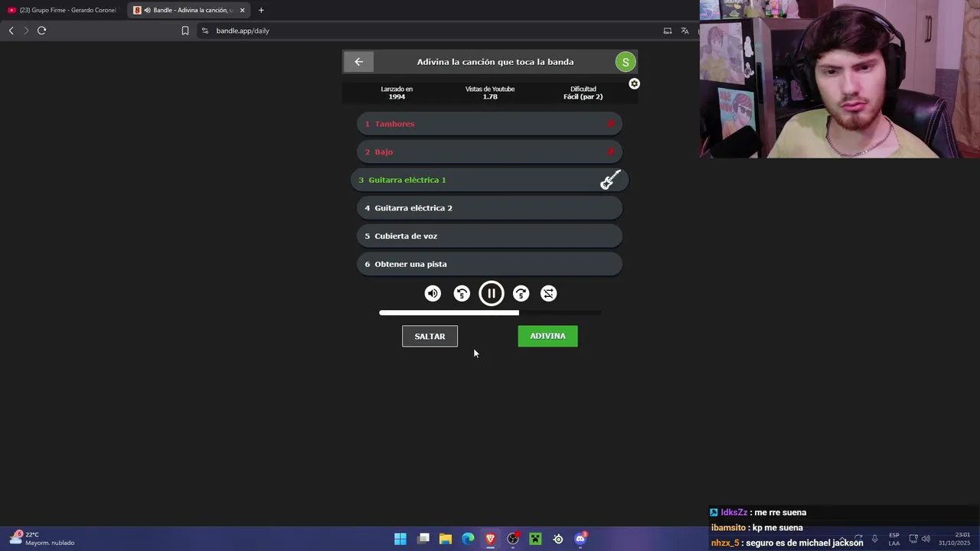
Task: Click the SALTAR button
Action: 430,336
